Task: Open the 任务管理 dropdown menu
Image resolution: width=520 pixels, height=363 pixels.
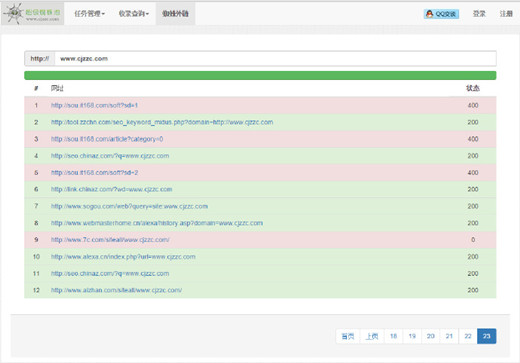Action: pyautogui.click(x=89, y=14)
